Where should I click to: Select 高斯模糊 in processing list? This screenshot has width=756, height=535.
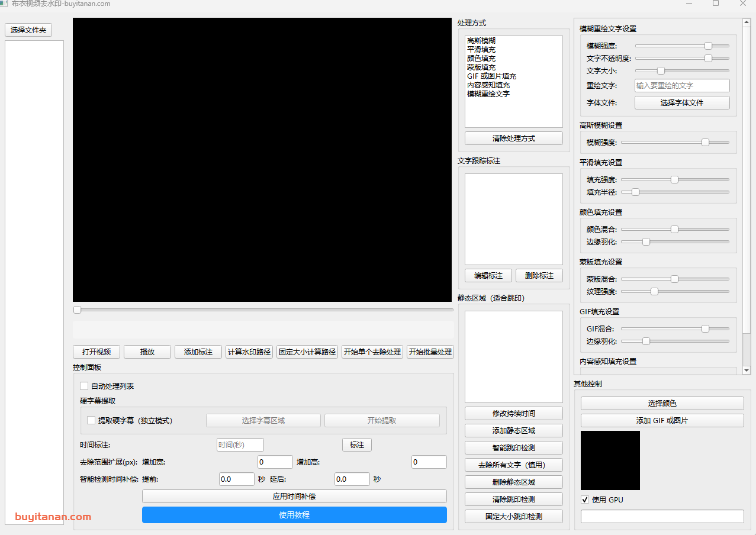coord(481,41)
